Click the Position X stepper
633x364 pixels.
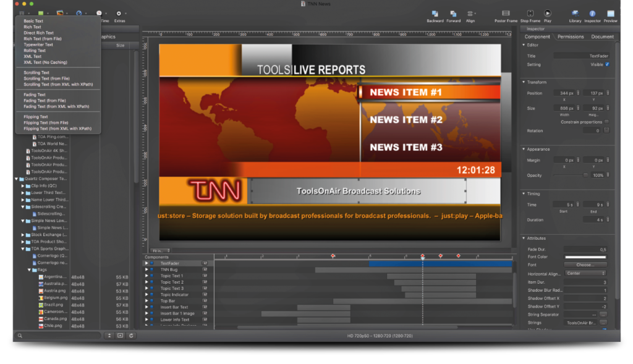coord(578,93)
